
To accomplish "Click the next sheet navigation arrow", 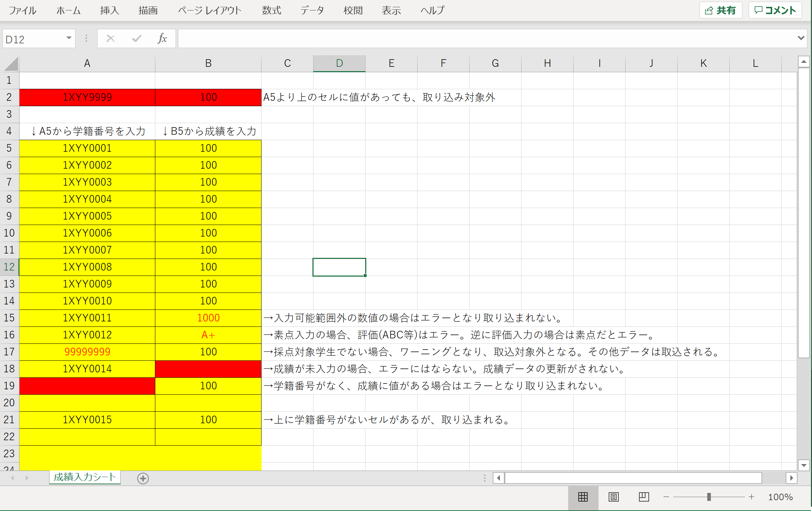I will (27, 478).
